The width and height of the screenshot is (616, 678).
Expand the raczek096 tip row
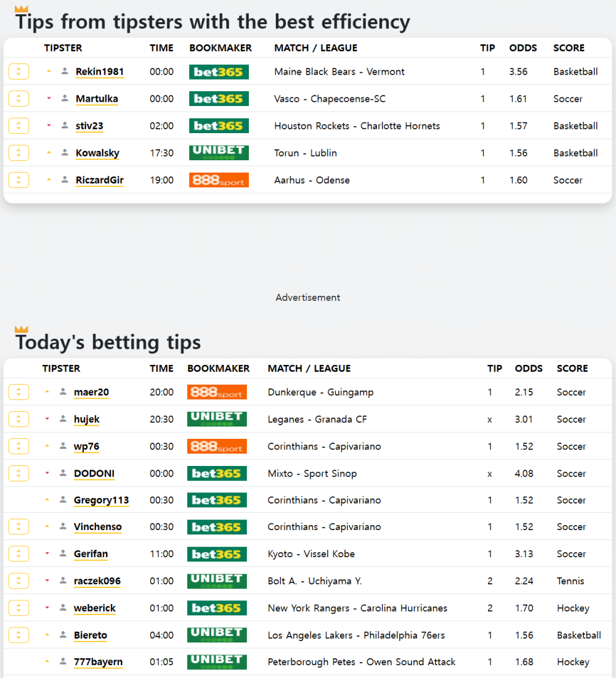coord(18,581)
